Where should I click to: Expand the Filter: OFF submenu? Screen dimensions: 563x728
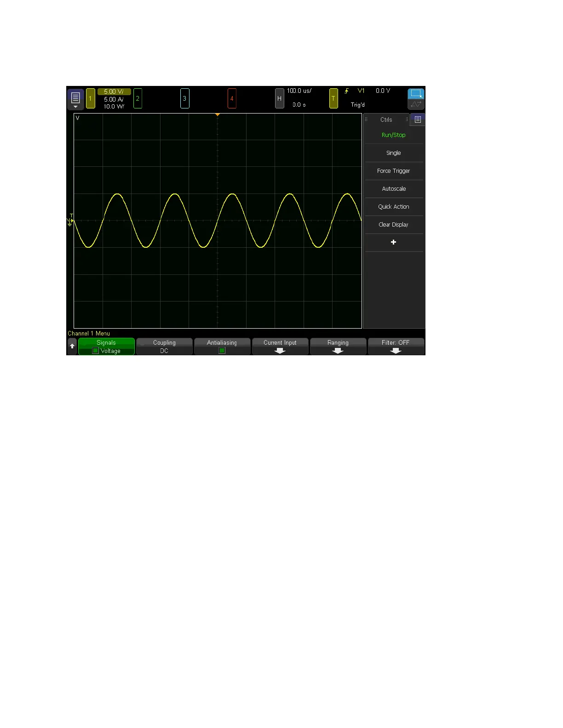(x=396, y=347)
